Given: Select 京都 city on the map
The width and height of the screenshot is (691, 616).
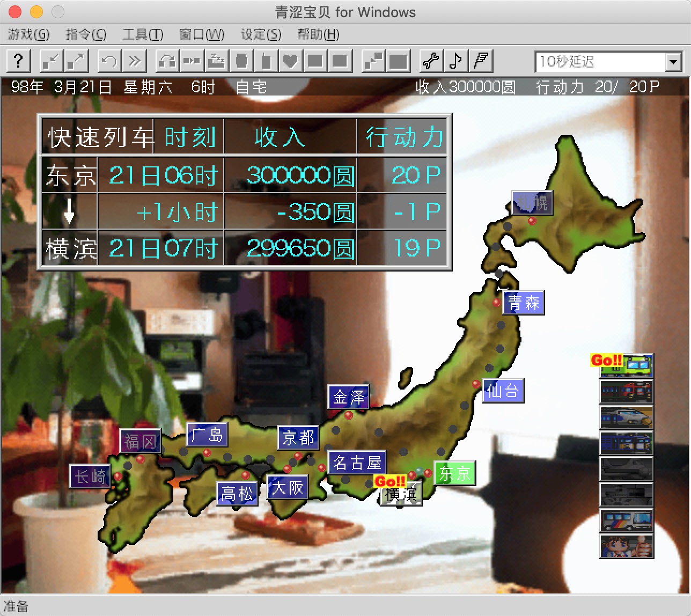Looking at the screenshot, I should [298, 438].
